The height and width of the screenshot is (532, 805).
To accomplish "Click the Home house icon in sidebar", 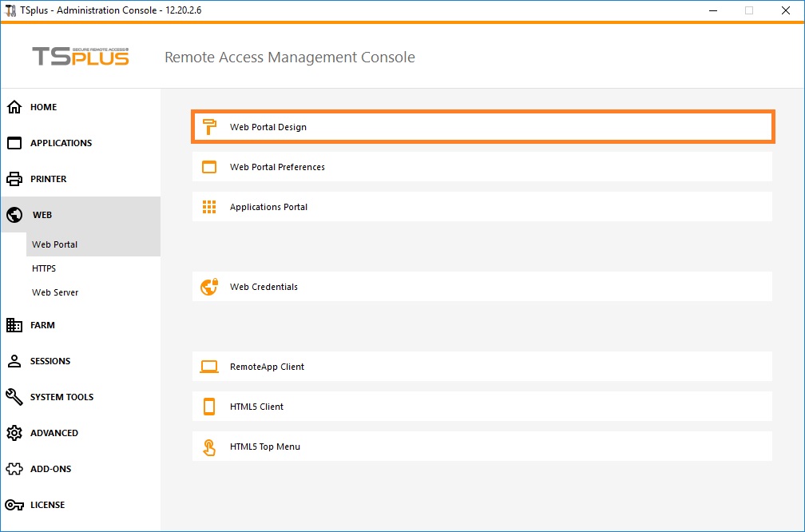I will click(x=14, y=107).
